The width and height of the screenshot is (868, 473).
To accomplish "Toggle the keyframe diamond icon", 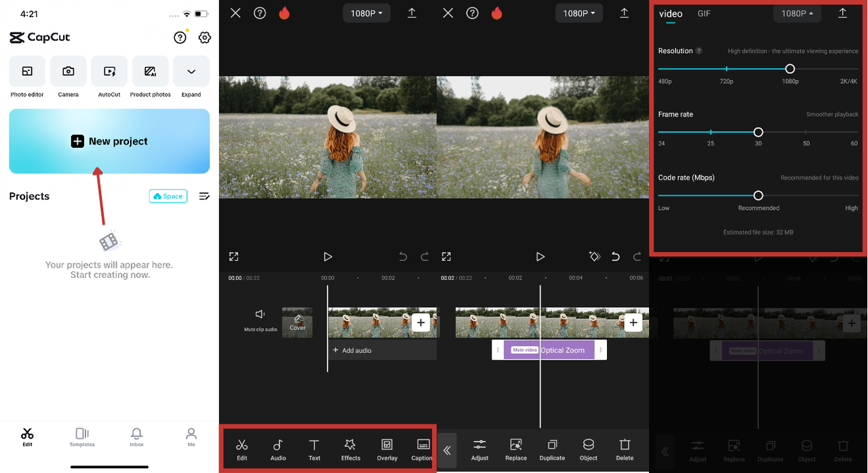I will click(595, 257).
